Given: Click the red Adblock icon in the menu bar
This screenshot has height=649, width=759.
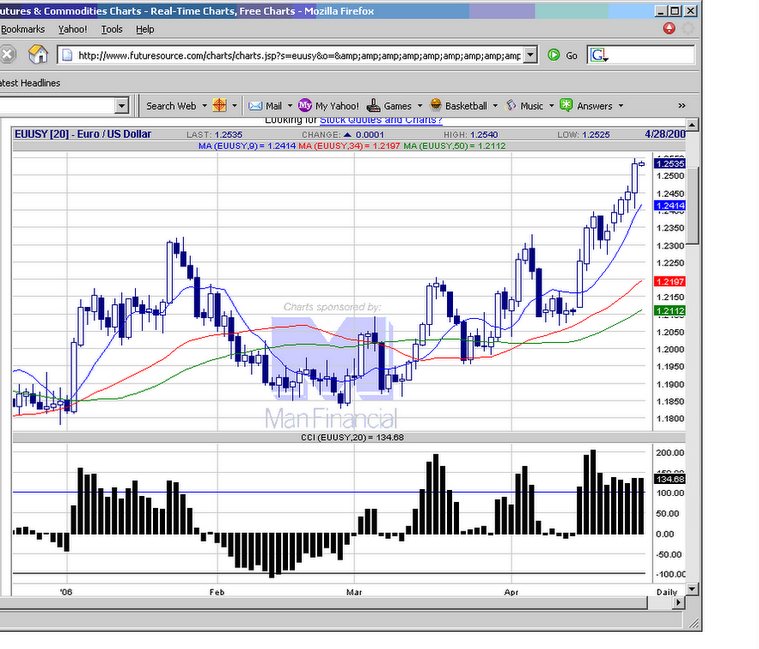Looking at the screenshot, I should [669, 29].
